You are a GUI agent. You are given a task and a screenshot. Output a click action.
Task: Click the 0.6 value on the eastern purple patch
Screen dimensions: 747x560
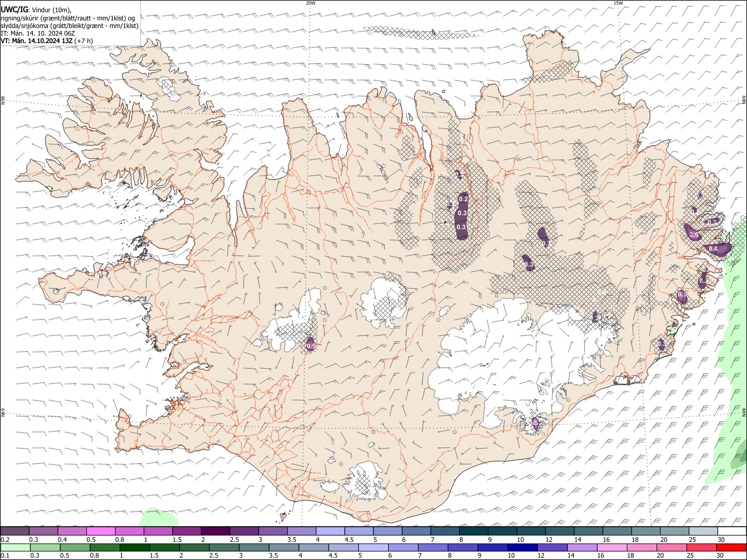pos(694,235)
